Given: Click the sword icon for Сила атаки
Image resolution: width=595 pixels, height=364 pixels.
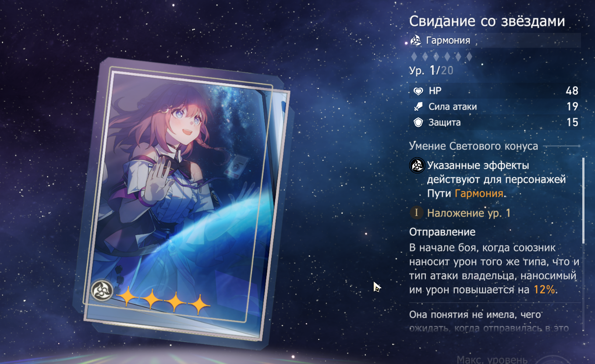Looking at the screenshot, I should coord(418,107).
